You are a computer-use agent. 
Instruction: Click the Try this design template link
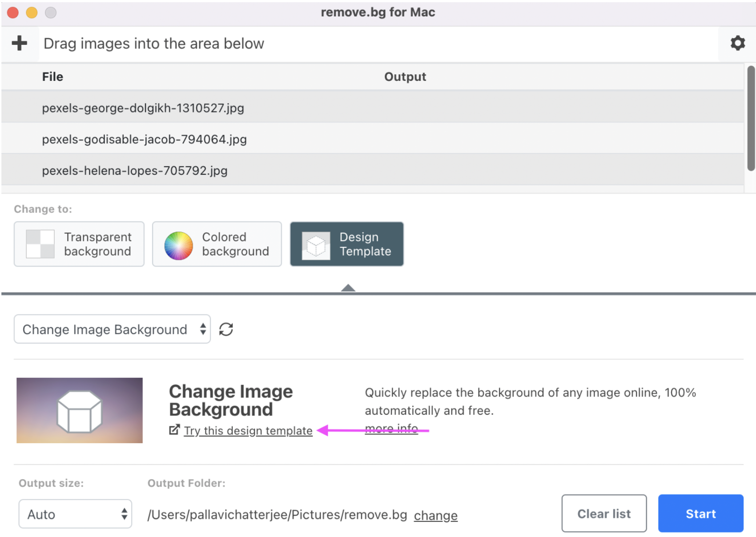248,430
